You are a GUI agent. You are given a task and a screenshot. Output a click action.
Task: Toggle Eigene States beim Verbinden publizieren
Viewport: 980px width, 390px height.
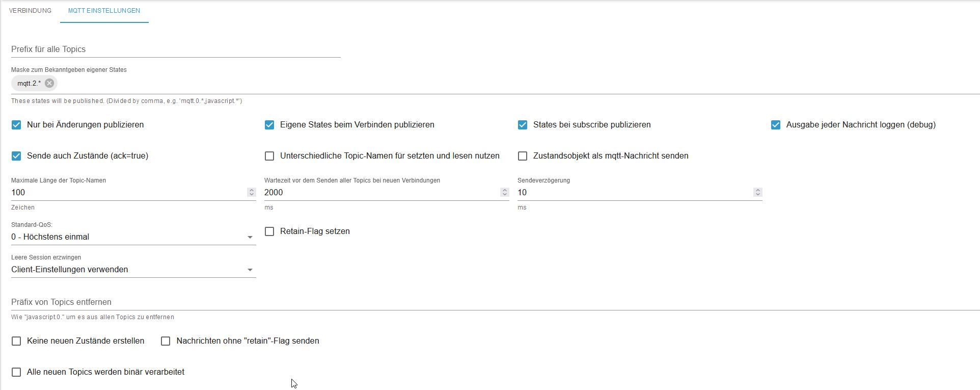click(269, 125)
